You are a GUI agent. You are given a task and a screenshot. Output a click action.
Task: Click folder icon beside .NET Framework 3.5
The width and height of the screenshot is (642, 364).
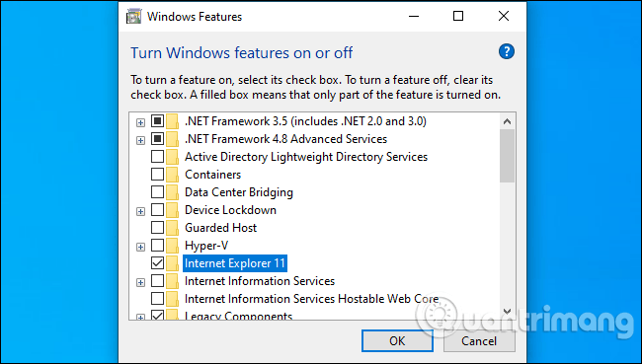(173, 121)
